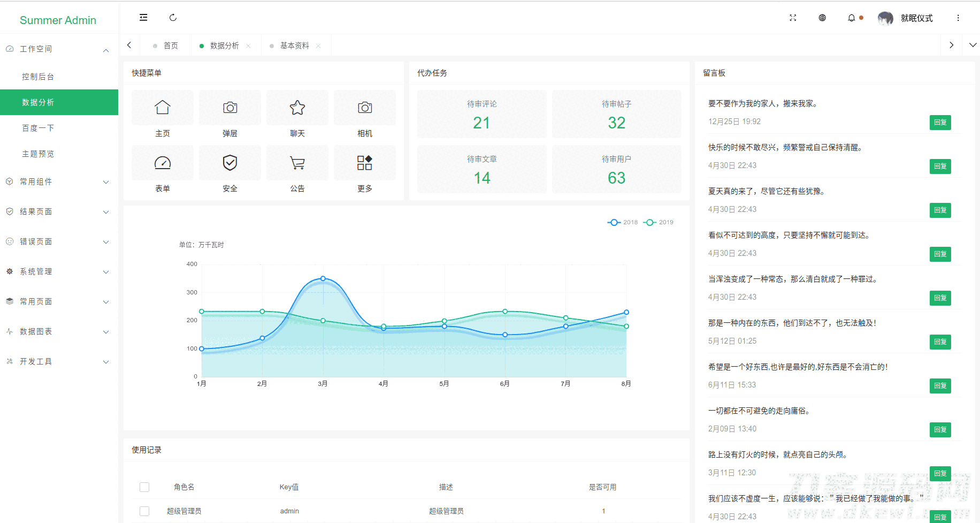Open the 聊天 star icon
The width and height of the screenshot is (980, 523).
point(297,108)
